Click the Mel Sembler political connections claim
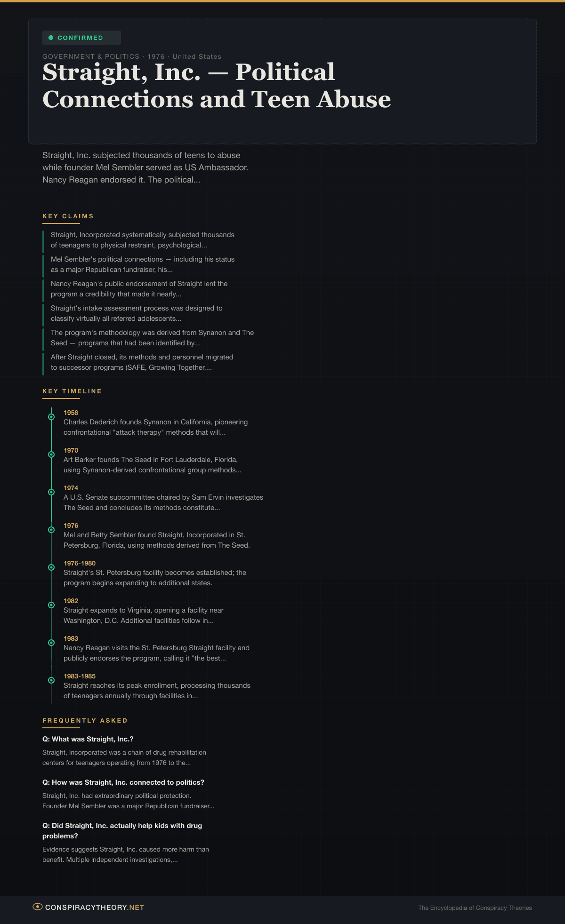Image resolution: width=565 pixels, height=924 pixels. (x=143, y=264)
